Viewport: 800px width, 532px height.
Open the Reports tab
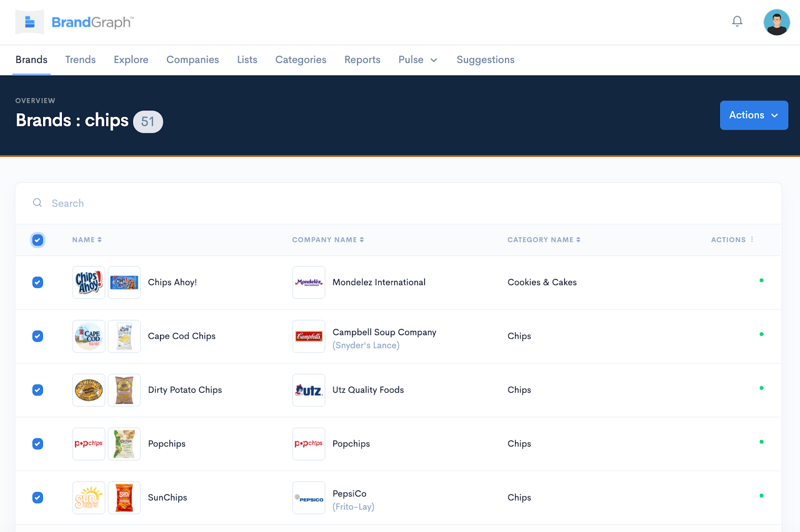click(362, 60)
